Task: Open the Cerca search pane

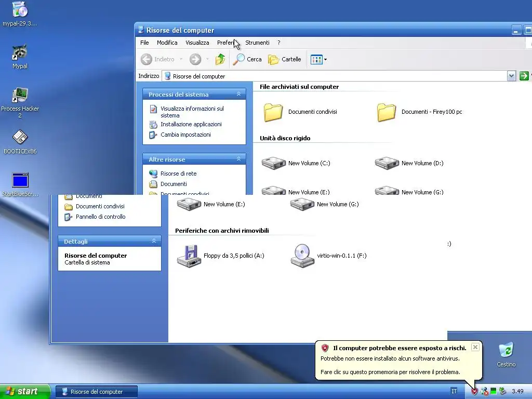Action: [247, 59]
